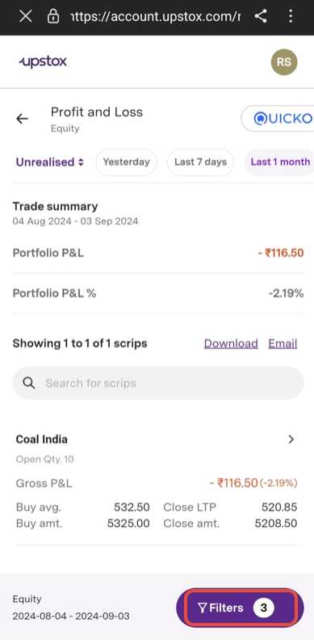
Task: Select the Yesterday range chip
Action: (126, 162)
